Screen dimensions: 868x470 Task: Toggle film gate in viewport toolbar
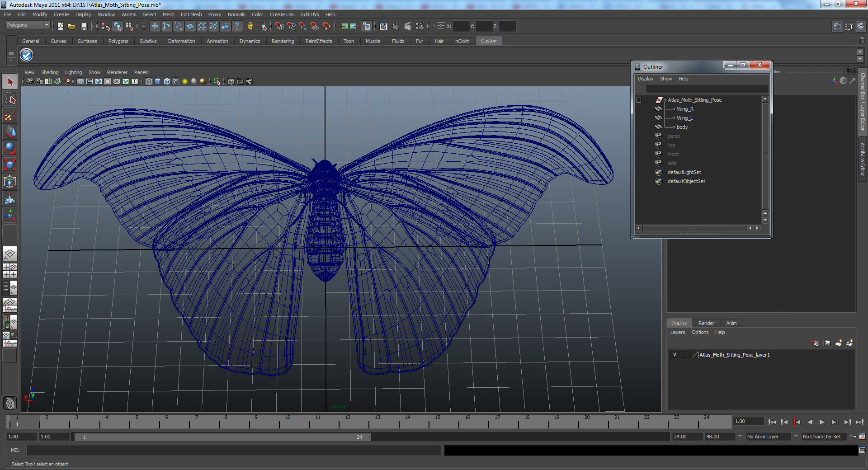pos(90,81)
